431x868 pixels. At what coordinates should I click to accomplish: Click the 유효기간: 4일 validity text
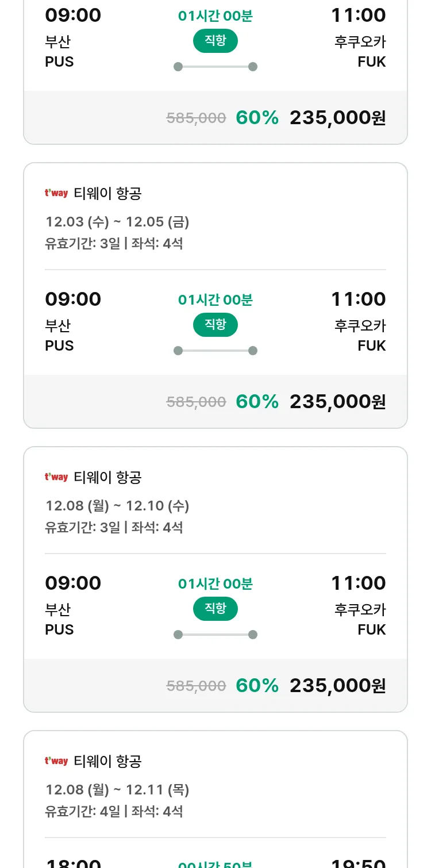pyautogui.click(x=83, y=812)
